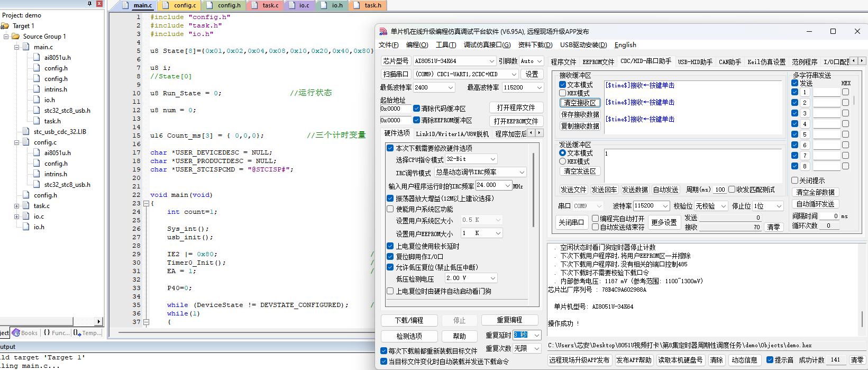Click the 检测选项 button
This screenshot has width=868, height=370.
409,336
